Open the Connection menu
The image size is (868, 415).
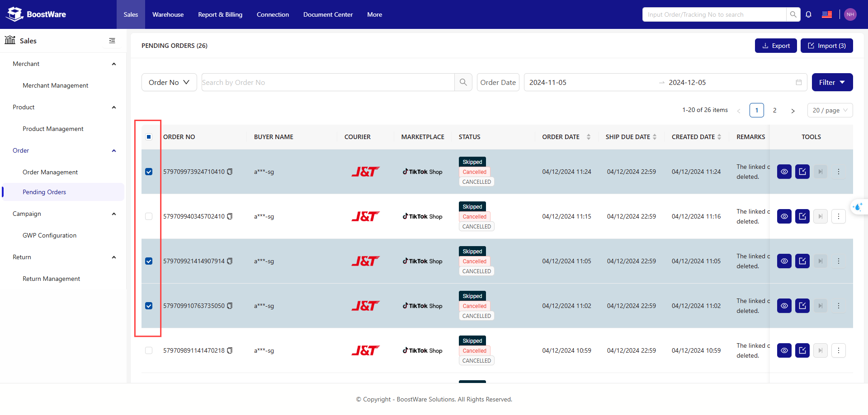(x=273, y=14)
